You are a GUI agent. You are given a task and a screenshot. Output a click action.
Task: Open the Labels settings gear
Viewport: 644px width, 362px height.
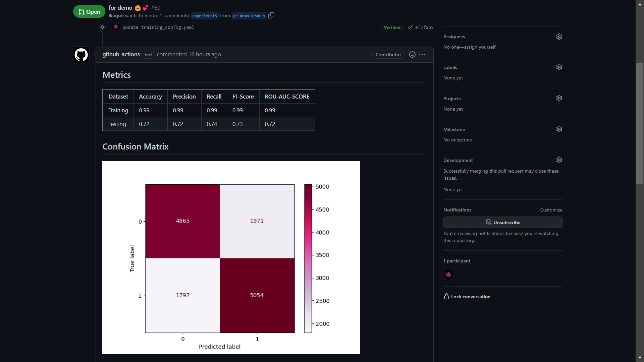pos(559,67)
